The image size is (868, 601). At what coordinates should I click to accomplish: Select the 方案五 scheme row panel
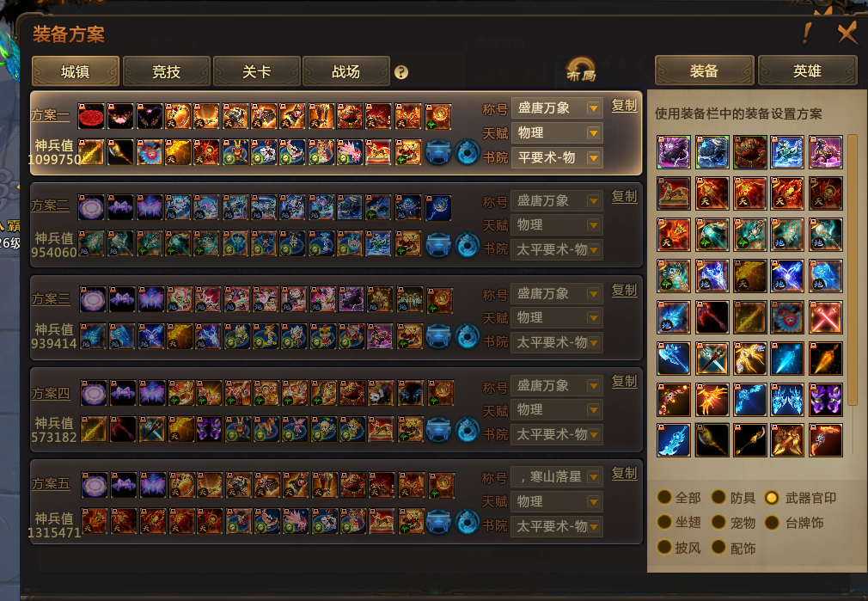tap(336, 501)
